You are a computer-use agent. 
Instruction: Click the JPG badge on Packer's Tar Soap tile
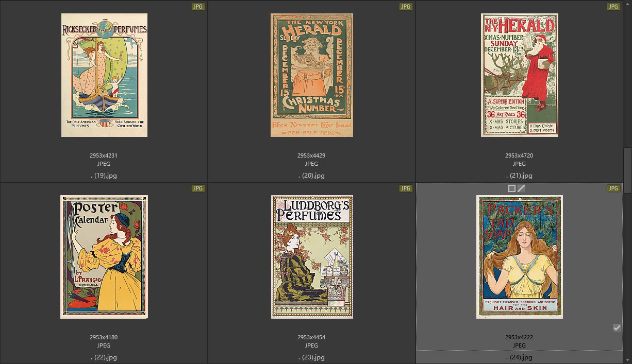point(613,188)
